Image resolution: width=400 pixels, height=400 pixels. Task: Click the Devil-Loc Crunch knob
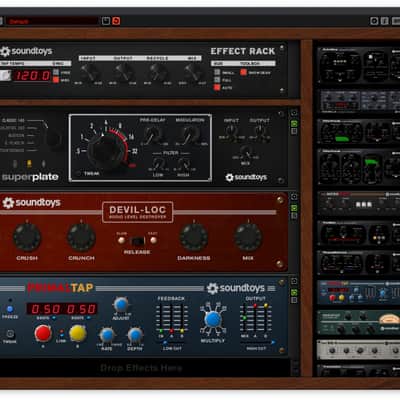[81, 237]
